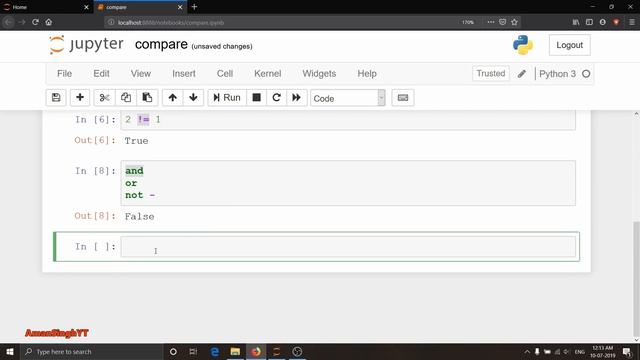The image size is (640, 360).
Task: Insert a cell below with the plus icon
Action: (80, 98)
